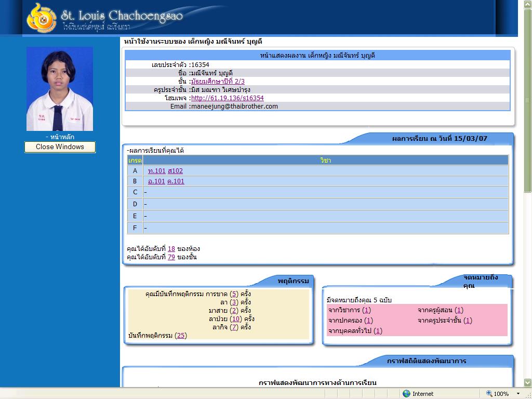Open the จากครูประจำชั้น letters link (1)

pos(468,320)
